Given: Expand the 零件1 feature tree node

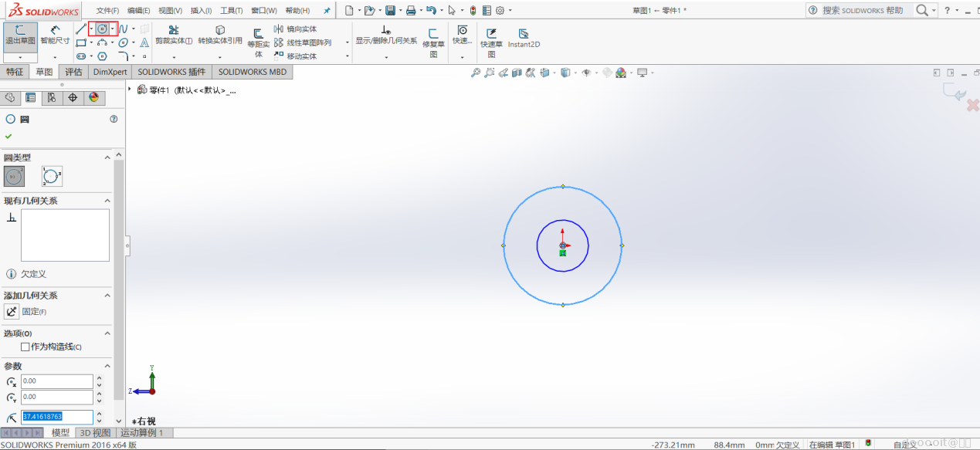Looking at the screenshot, I should [130, 90].
